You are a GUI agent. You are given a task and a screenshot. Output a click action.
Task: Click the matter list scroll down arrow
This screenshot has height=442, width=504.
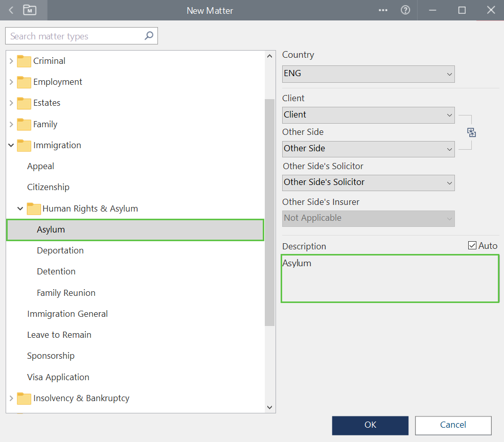point(270,407)
